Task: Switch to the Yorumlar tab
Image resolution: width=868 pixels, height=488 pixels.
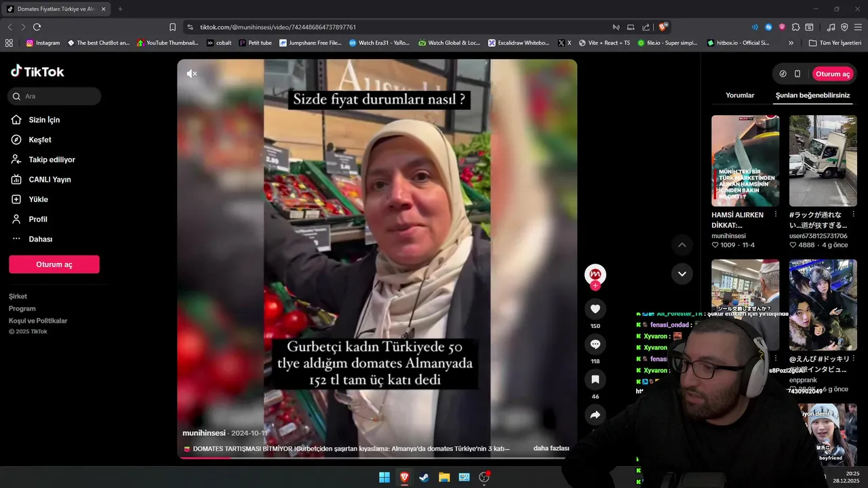Action: (740, 96)
